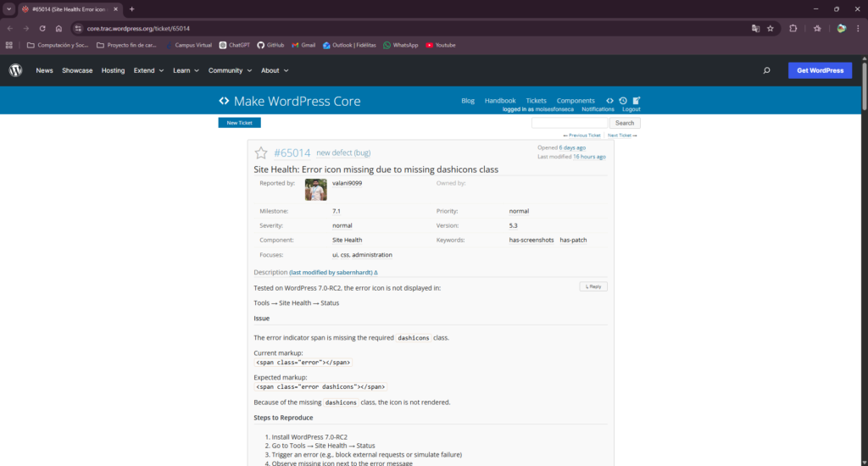Open the apps grid in bookmarks bar
Screen dimensions: 868x466
coord(8,46)
